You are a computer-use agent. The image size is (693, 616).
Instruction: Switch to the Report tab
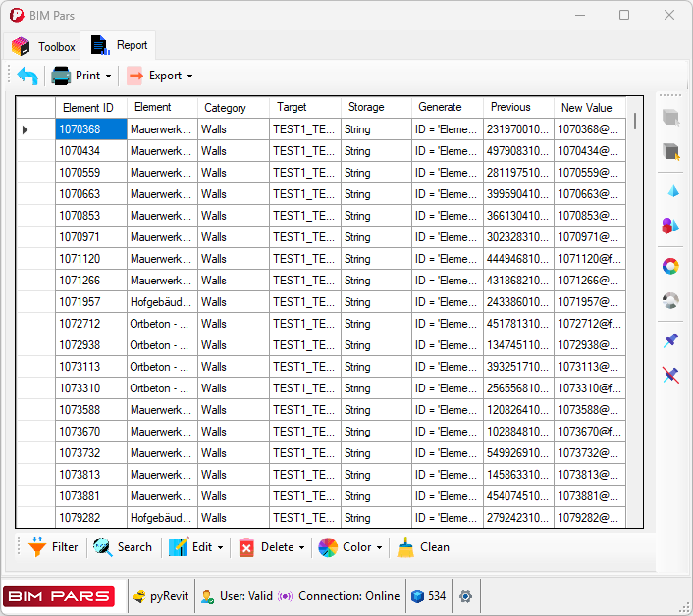[x=119, y=45]
